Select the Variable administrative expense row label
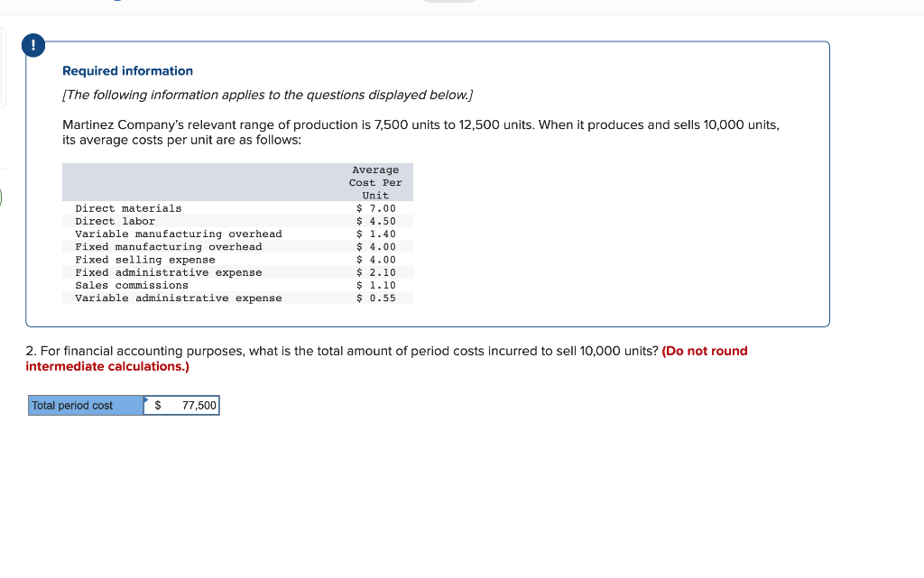Viewport: 924px width, 578px height. [179, 298]
